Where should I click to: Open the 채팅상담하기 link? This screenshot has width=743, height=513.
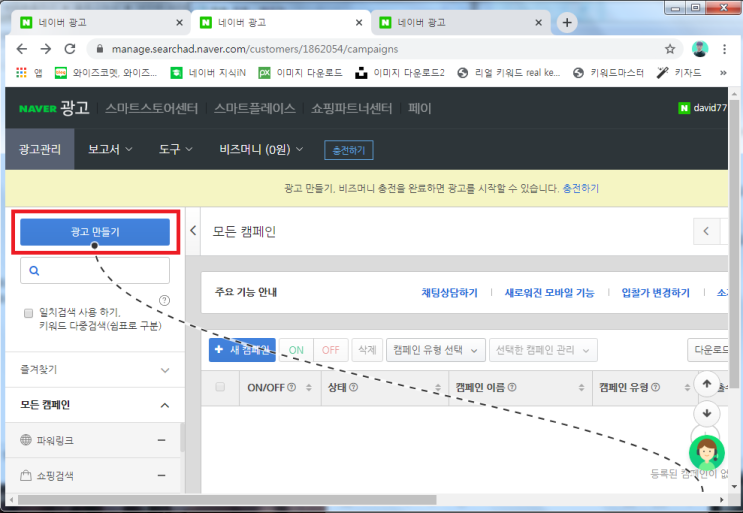(x=449, y=293)
